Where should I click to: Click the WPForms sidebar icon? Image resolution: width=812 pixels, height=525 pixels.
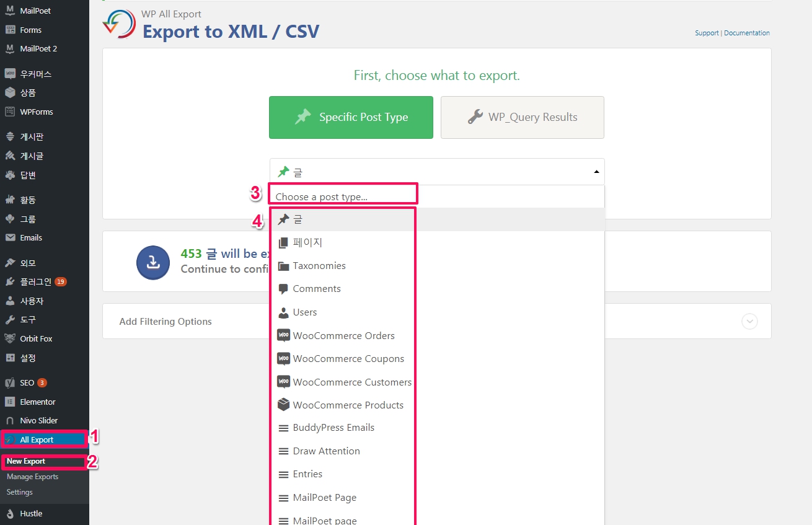coord(10,112)
